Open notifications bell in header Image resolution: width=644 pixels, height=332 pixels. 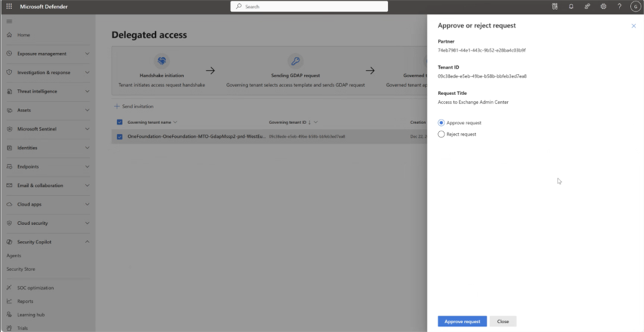pyautogui.click(x=571, y=7)
